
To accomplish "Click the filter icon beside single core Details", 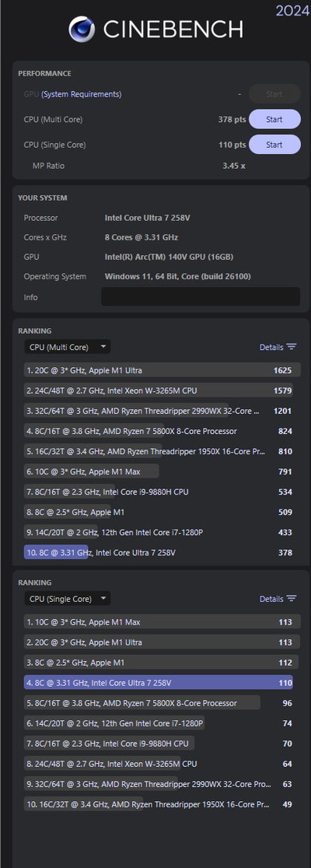I will (x=292, y=599).
